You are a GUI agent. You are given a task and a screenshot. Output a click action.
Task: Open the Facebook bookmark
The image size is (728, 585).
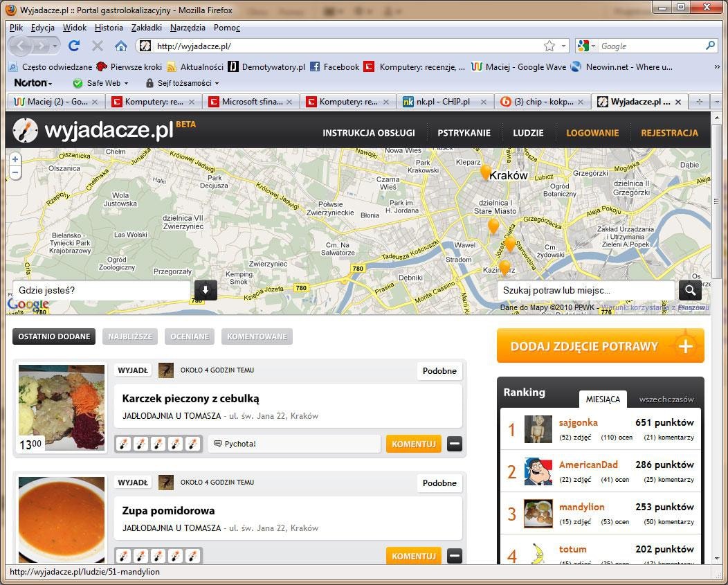tap(334, 67)
